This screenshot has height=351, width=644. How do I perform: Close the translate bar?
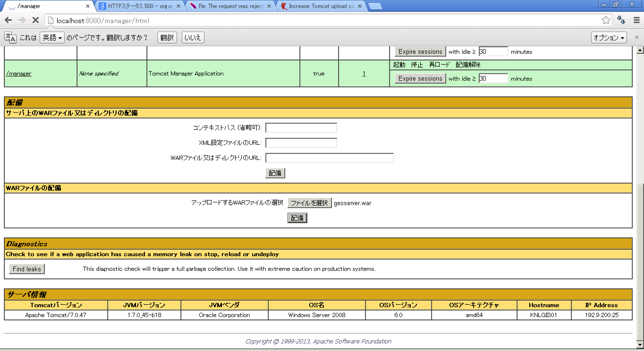(x=636, y=38)
